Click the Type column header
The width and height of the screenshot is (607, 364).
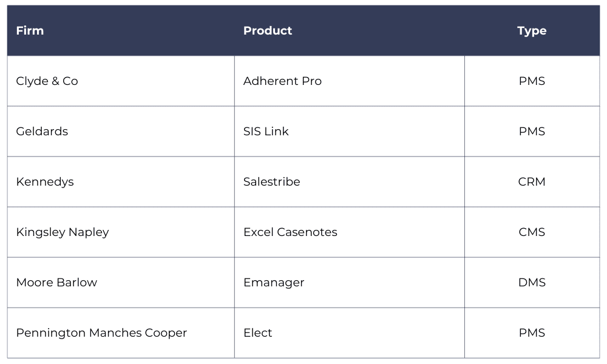532,30
